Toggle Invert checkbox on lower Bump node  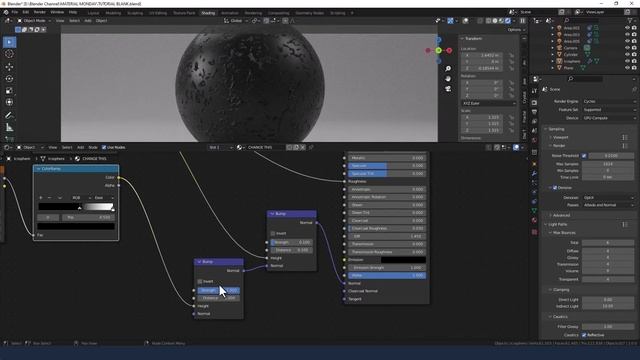click(x=200, y=282)
